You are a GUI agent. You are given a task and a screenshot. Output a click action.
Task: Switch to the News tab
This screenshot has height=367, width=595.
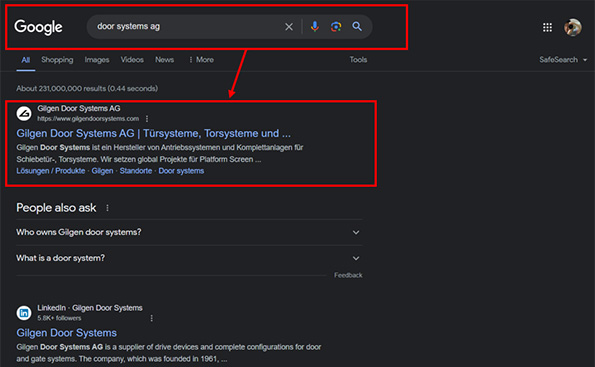tap(164, 60)
